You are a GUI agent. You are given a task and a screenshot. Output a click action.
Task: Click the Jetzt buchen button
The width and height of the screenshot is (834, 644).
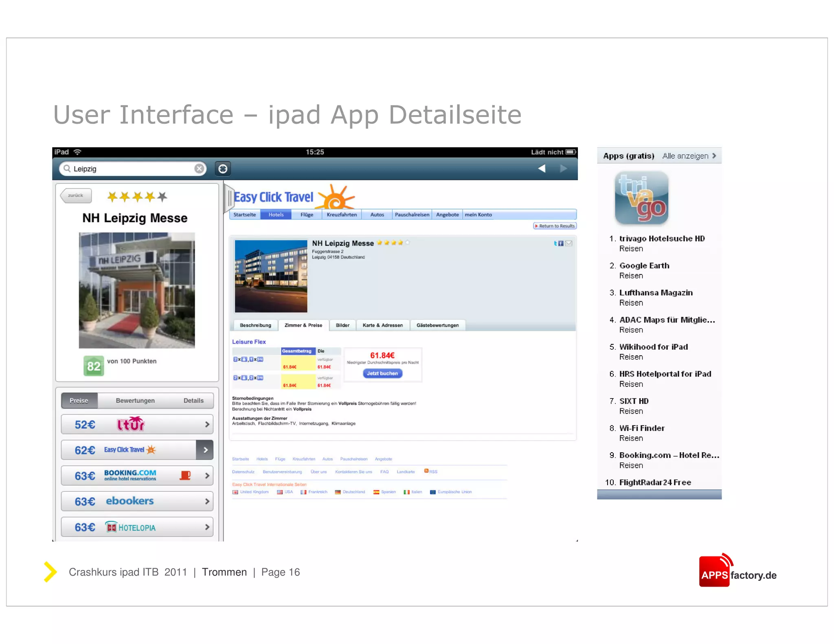click(382, 373)
